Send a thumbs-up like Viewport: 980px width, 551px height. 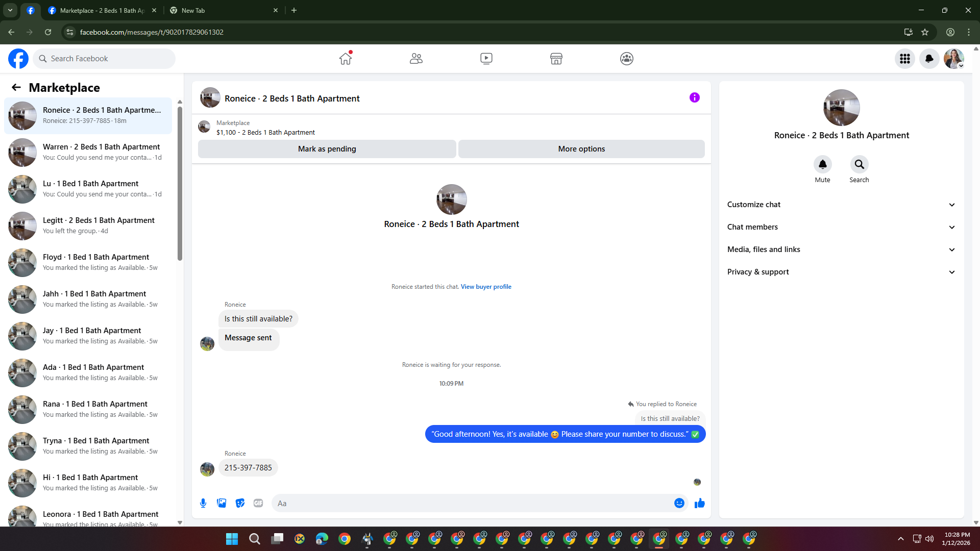coord(699,503)
